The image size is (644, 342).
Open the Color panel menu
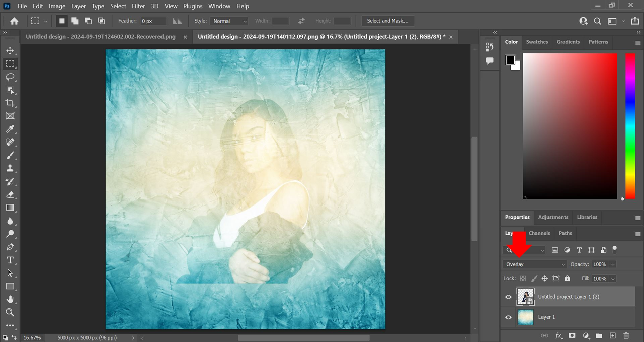[x=638, y=42]
